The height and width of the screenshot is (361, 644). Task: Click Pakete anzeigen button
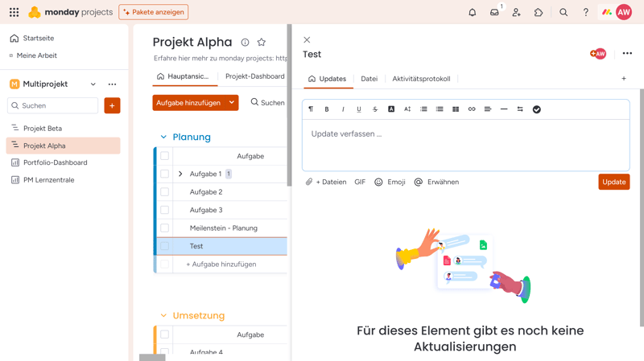pos(154,12)
